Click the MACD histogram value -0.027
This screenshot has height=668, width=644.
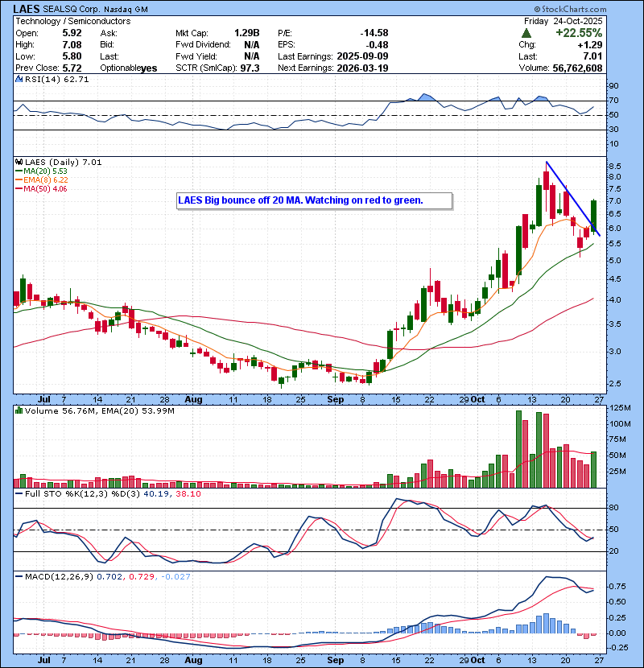click(175, 577)
